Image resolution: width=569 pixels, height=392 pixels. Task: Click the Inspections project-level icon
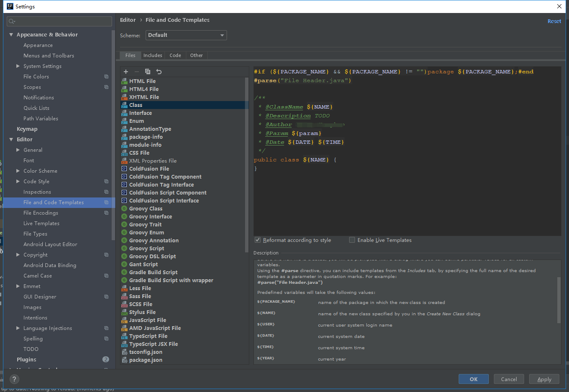click(106, 192)
